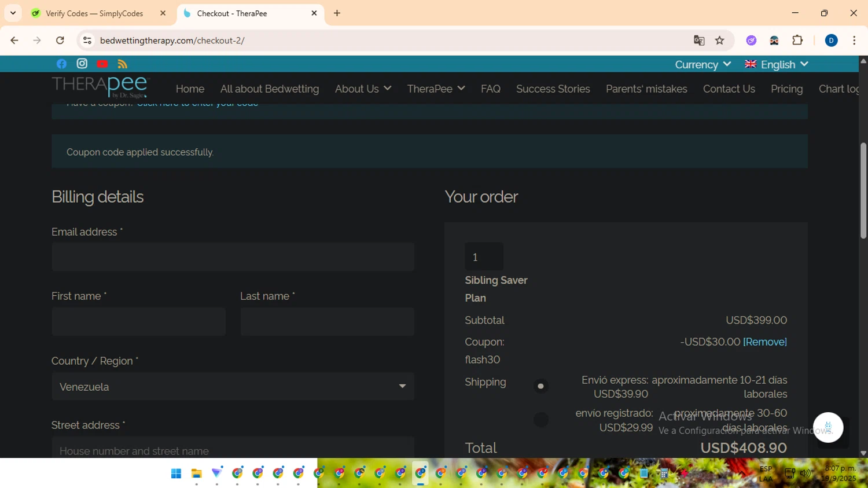Open TheraPee Facebook page icon

point(61,64)
